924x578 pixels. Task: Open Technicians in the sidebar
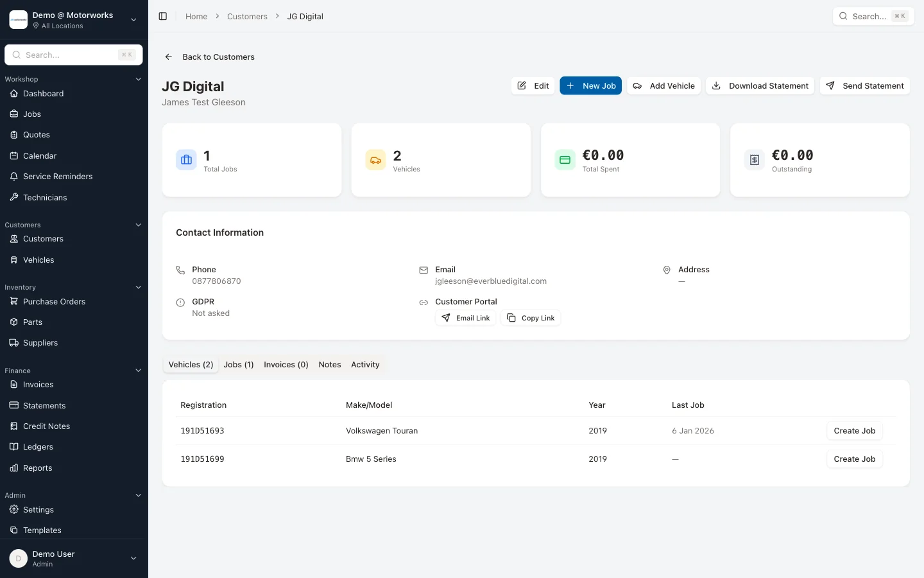(45, 198)
